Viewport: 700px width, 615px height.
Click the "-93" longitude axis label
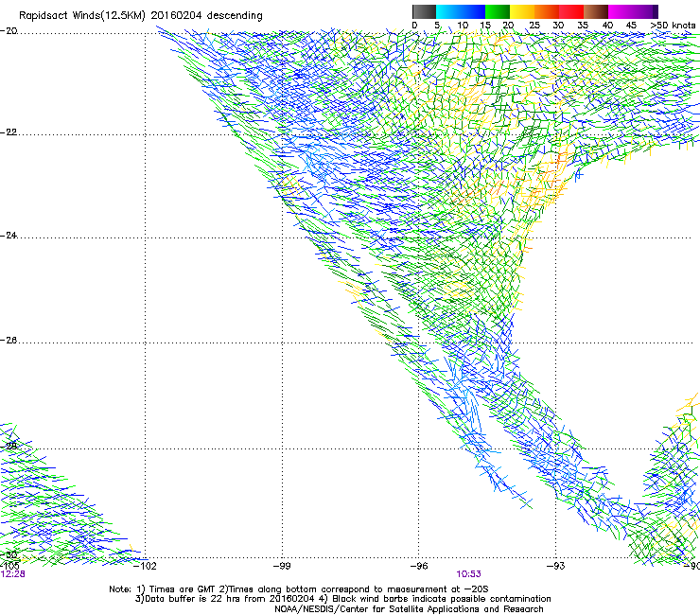tap(556, 566)
